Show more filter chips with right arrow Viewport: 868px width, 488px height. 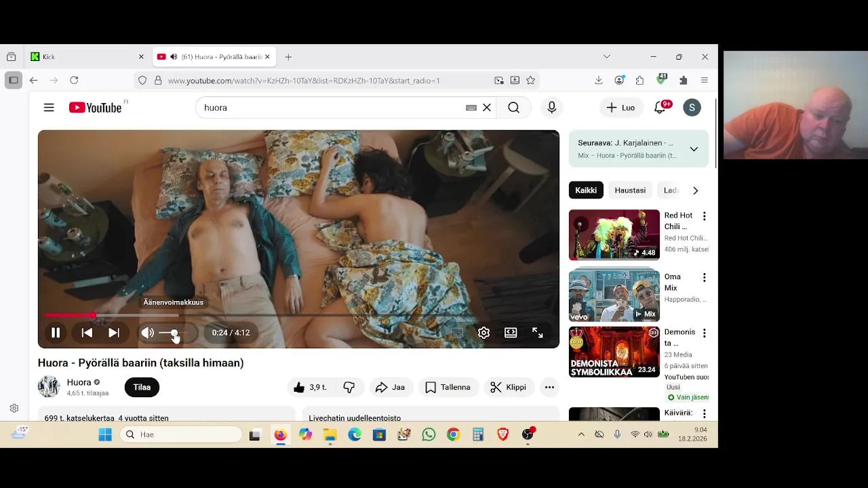(695, 190)
